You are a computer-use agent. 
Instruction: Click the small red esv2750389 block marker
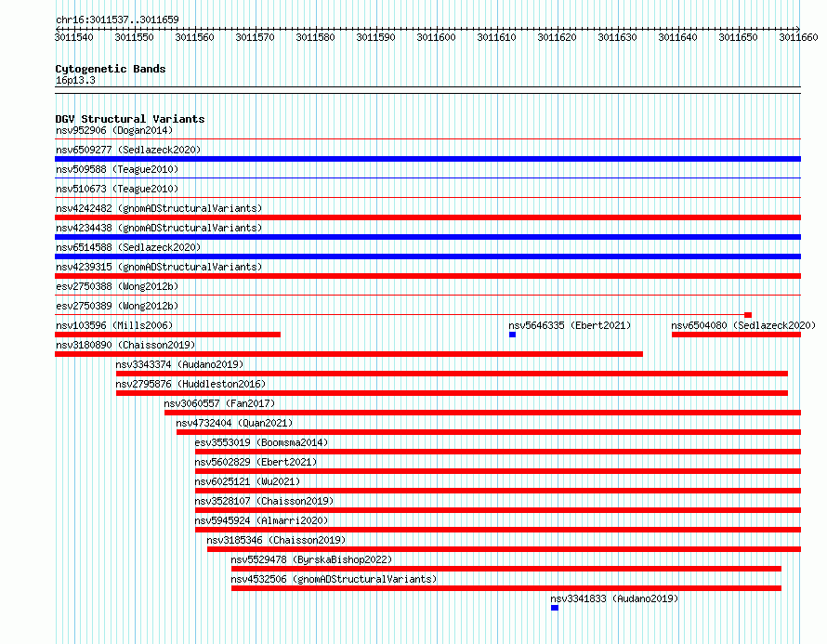click(x=748, y=315)
